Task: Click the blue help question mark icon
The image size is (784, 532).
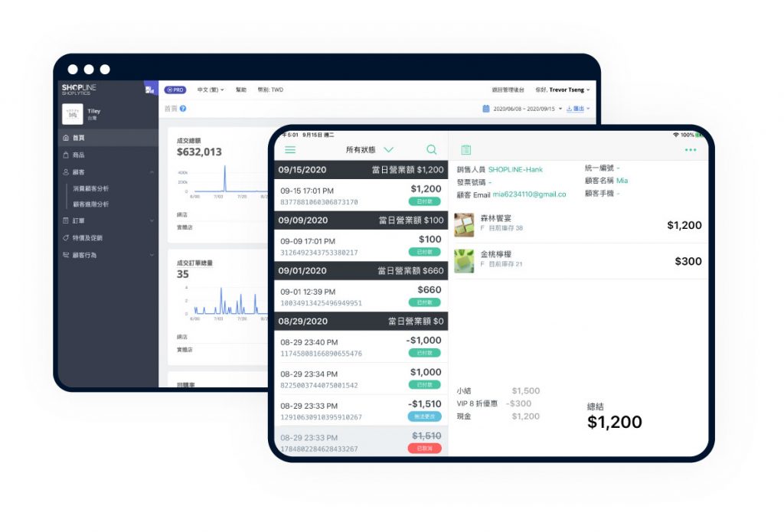Action: (x=183, y=109)
